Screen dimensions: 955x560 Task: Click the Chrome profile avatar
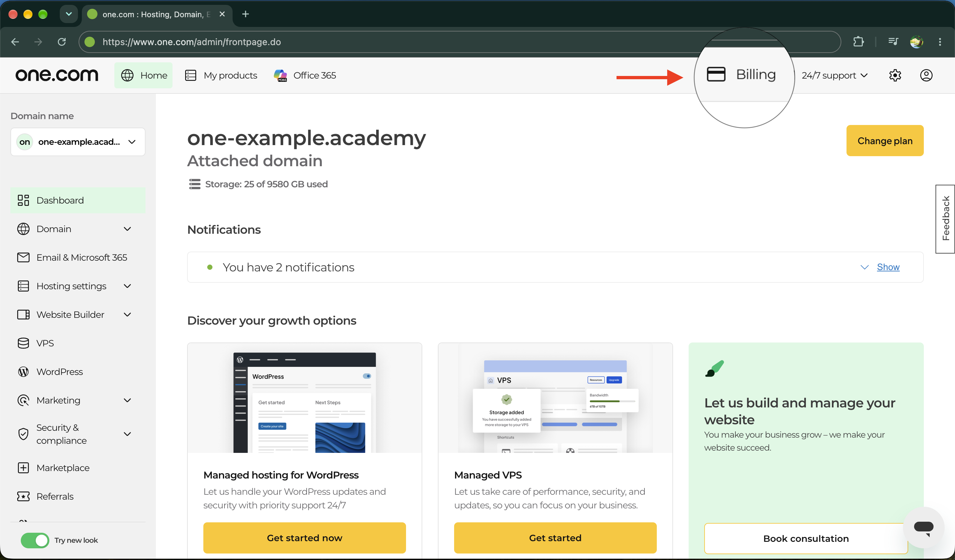(916, 42)
